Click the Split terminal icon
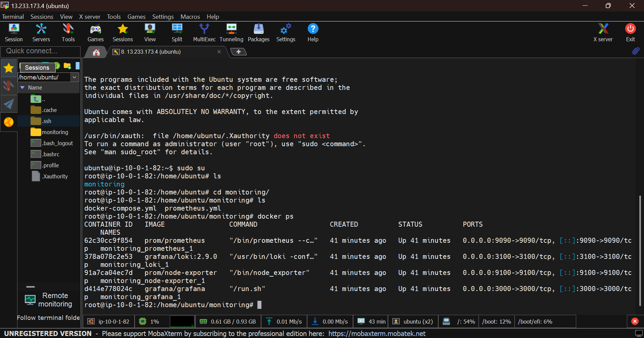The width and height of the screenshot is (644, 338). tap(177, 33)
